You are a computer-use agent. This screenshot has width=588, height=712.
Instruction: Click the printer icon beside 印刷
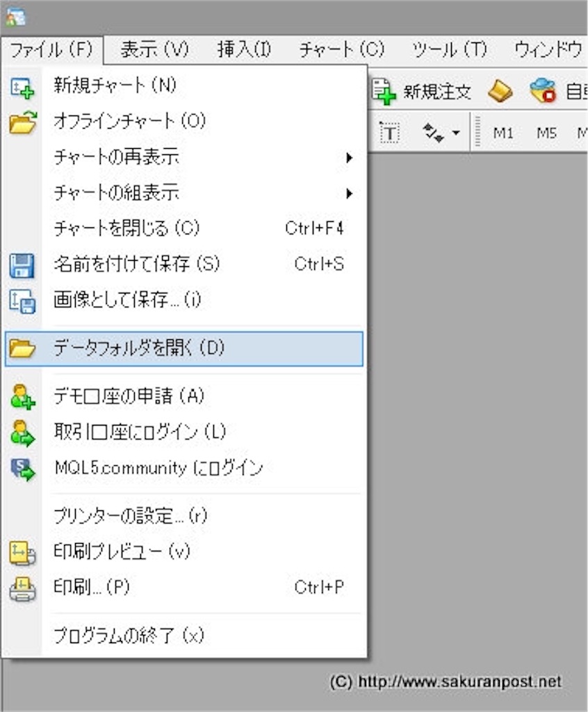[x=21, y=588]
